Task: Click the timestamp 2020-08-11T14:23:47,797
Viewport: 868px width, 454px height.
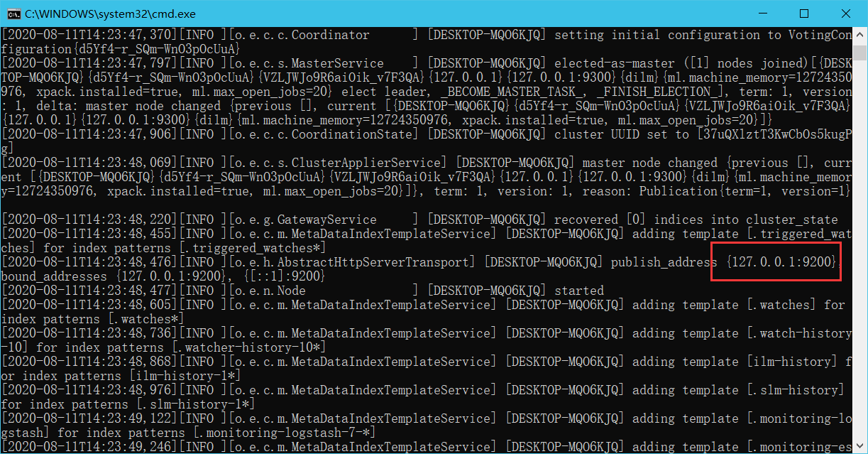Action: 89,63
